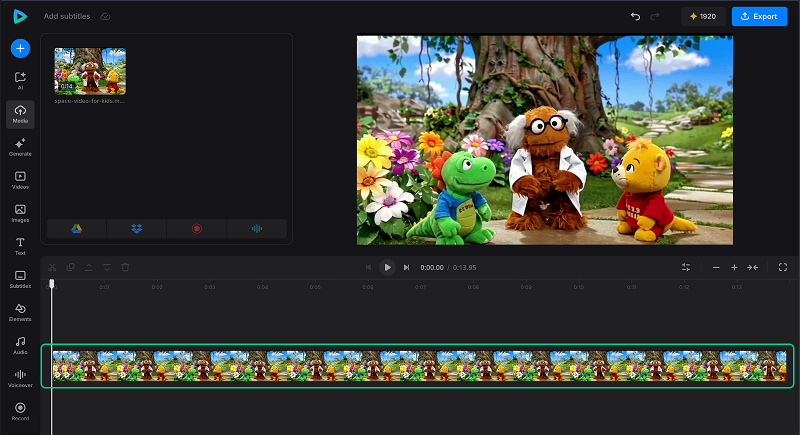Open the Voiceover sidebar panel
The height and width of the screenshot is (435, 800).
point(20,378)
